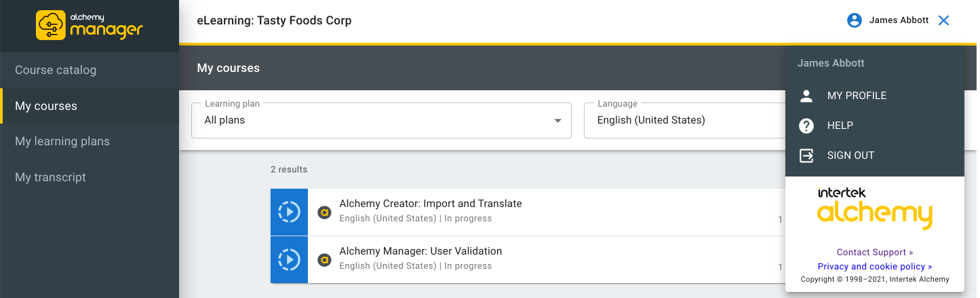Image resolution: width=980 pixels, height=298 pixels.
Task: Open My transcript in the sidebar
Action: (90, 177)
